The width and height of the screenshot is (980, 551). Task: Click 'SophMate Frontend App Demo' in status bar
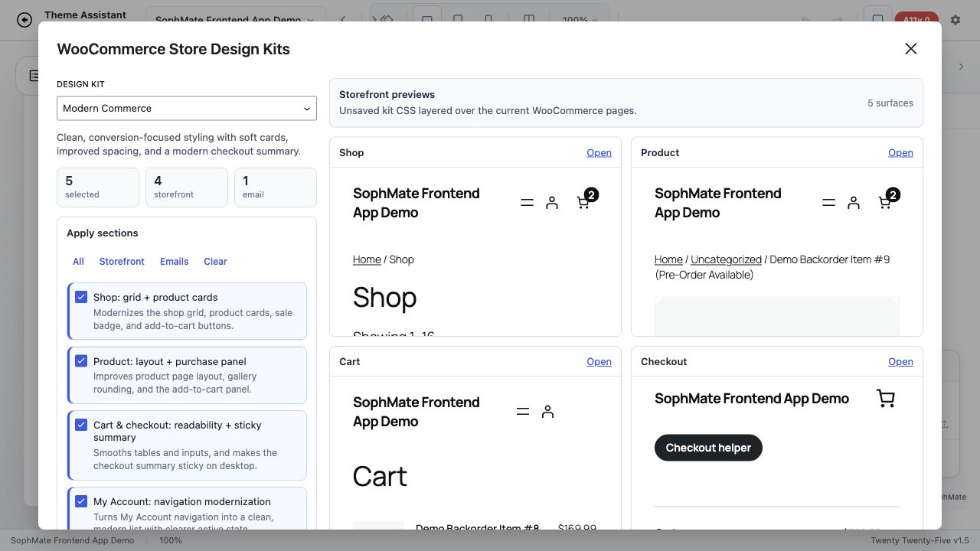pyautogui.click(x=72, y=540)
